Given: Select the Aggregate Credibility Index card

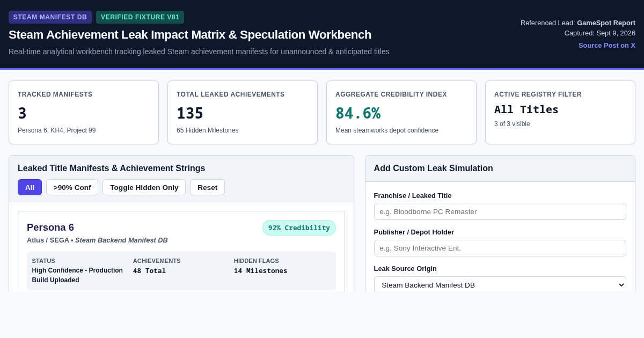Looking at the screenshot, I should [401, 112].
